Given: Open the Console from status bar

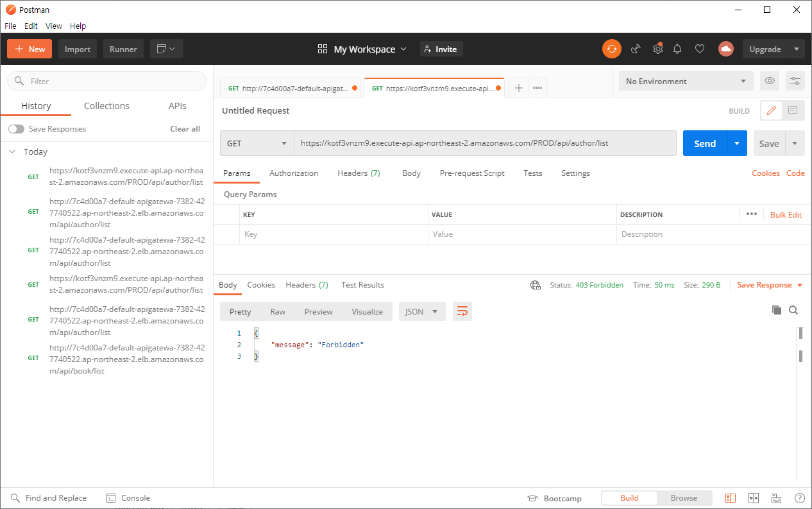Looking at the screenshot, I should pos(128,498).
